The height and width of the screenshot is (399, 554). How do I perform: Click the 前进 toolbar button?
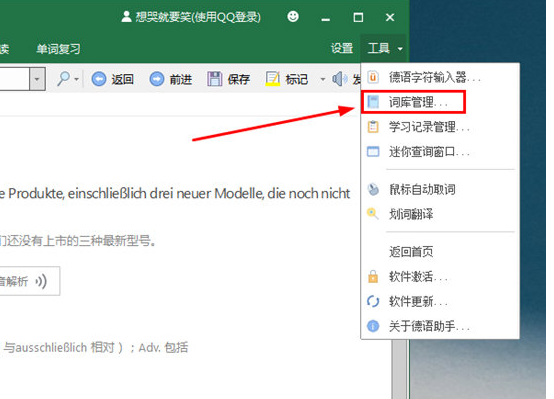point(171,79)
